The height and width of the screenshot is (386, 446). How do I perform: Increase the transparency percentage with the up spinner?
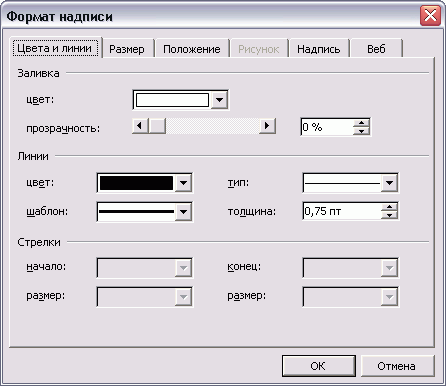(361, 123)
